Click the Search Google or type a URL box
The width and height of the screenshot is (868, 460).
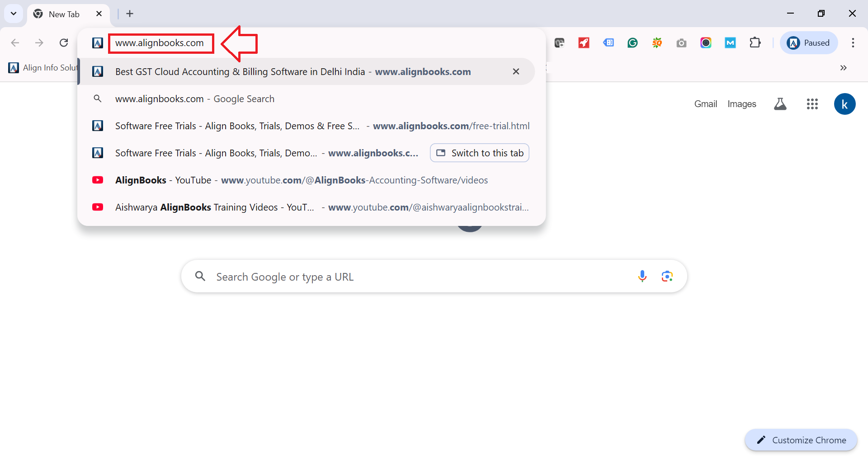click(x=434, y=277)
